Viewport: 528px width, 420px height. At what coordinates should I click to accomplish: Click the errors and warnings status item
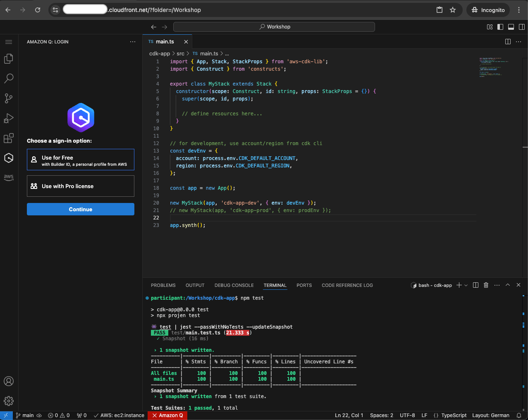coord(59,415)
